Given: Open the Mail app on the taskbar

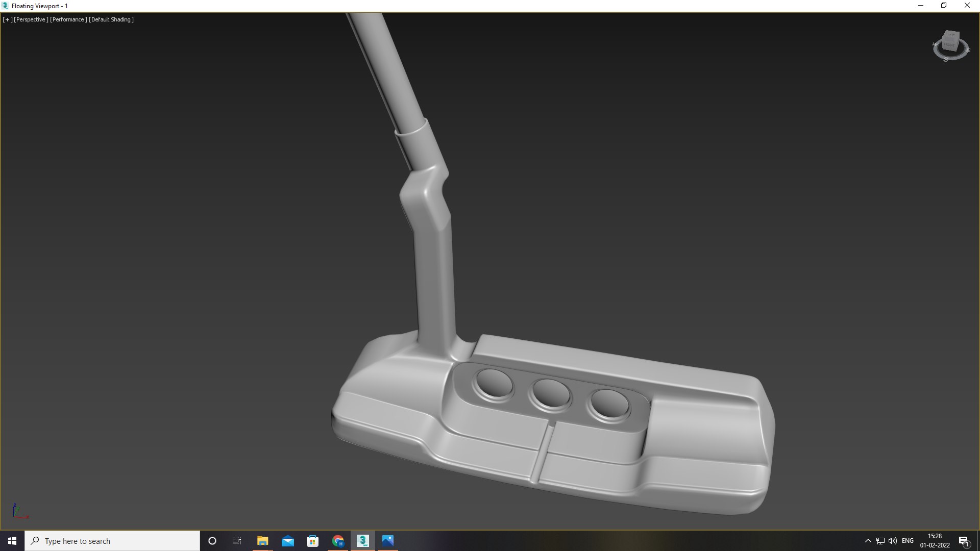Looking at the screenshot, I should coord(287,541).
